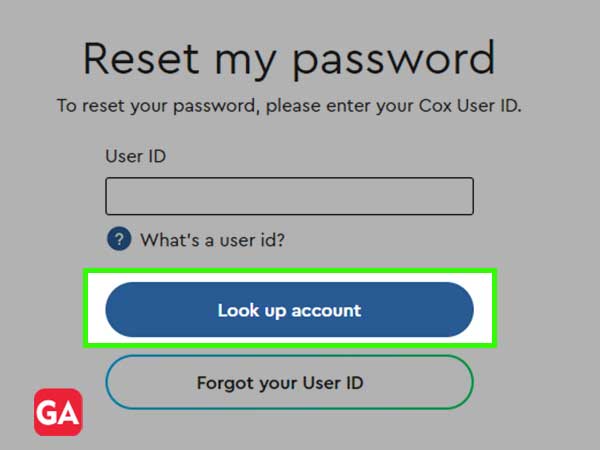Viewport: 600px width, 450px height.
Task: Click the white question mark inside the blue circle
Action: [119, 239]
